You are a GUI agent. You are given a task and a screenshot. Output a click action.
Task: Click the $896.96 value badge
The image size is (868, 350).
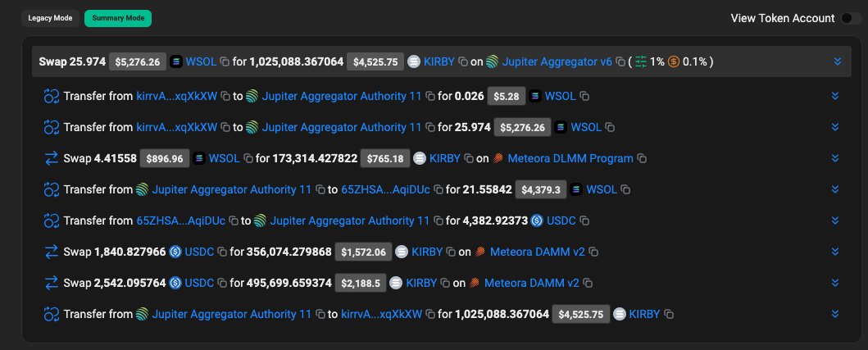(165, 159)
